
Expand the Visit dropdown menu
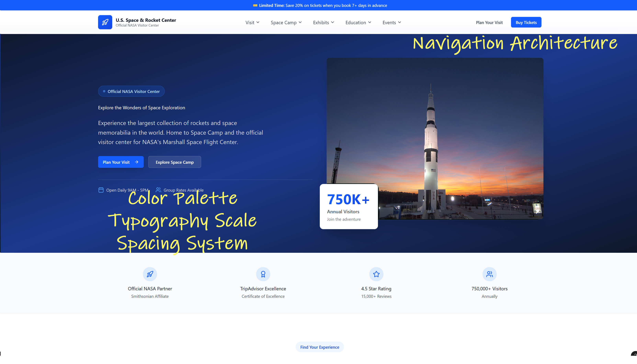[252, 22]
